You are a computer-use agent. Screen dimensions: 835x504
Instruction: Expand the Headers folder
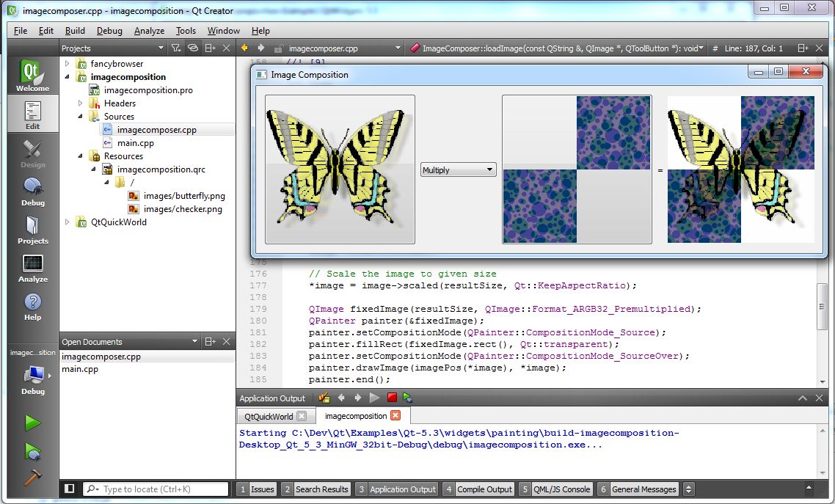click(81, 103)
